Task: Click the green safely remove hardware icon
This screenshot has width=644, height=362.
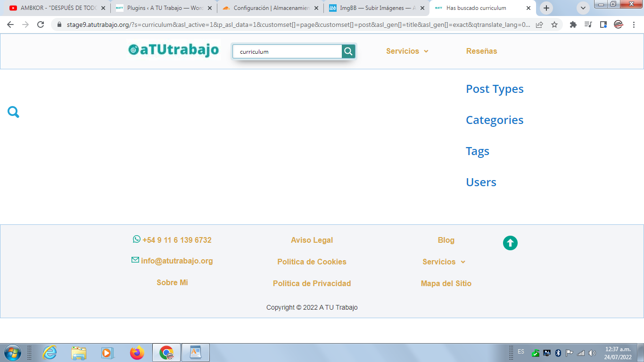Action: tap(536, 353)
